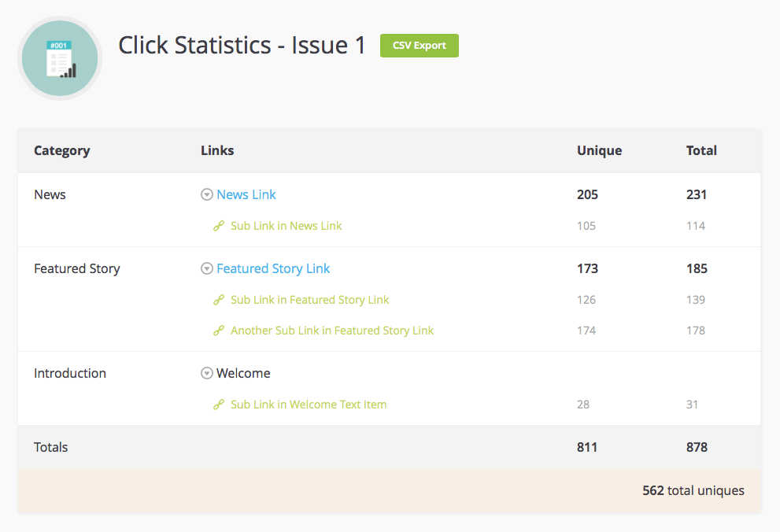Open Sub Link in Featured Story Link
780x532 pixels.
click(309, 300)
